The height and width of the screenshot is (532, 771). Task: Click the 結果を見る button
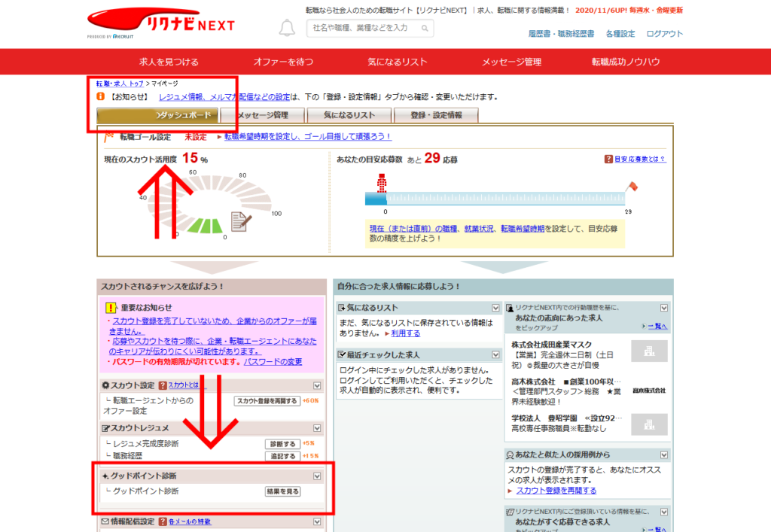tap(283, 491)
